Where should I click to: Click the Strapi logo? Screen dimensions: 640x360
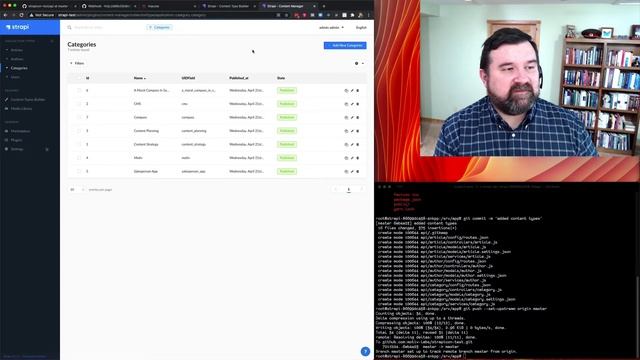point(18,27)
